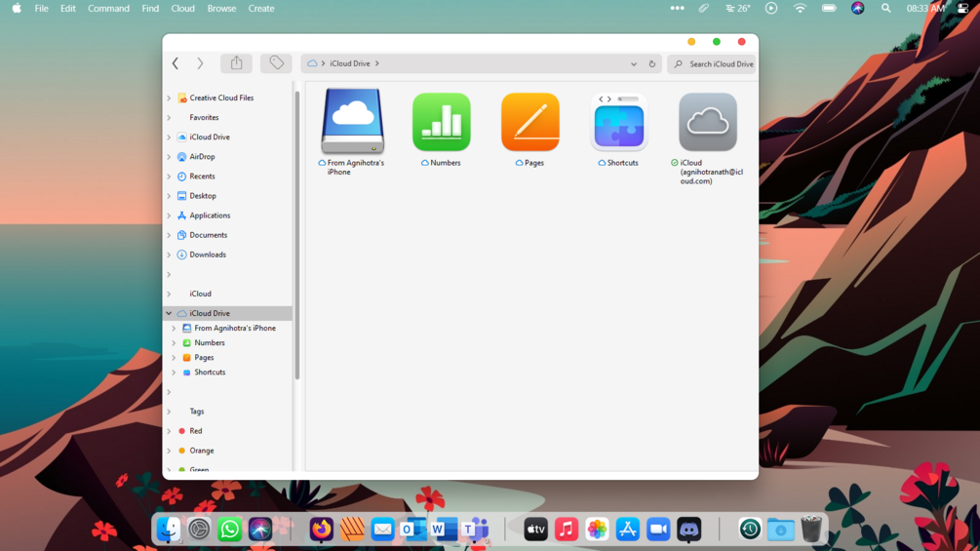This screenshot has height=551, width=980.
Task: Click the sidebar vertical scrollbar
Action: tap(297, 236)
